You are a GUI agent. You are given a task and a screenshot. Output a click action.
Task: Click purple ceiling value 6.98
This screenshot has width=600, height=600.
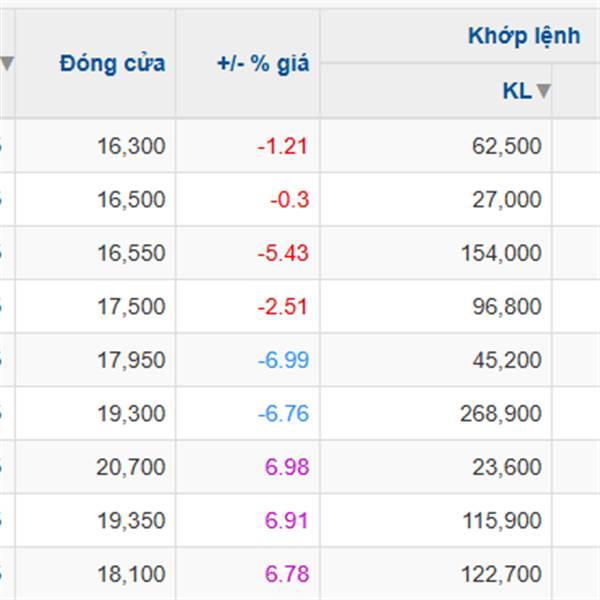[x=287, y=467]
